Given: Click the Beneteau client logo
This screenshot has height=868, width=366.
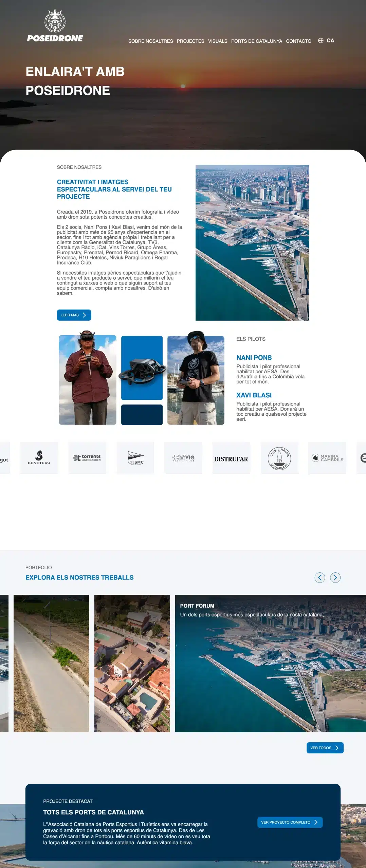Looking at the screenshot, I should pyautogui.click(x=39, y=458).
